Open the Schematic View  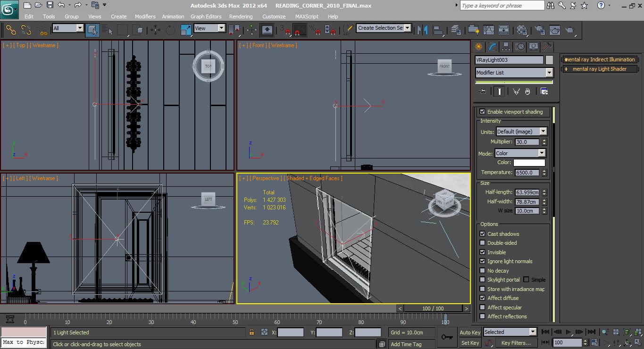[x=503, y=30]
